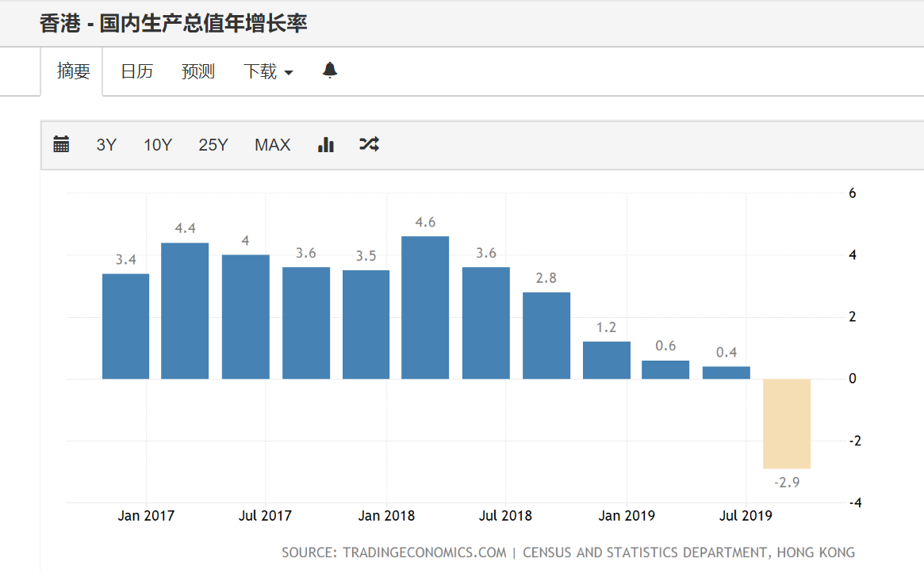Select the 3Y time range
Image resolution: width=924 pixels, height=573 pixels.
coord(106,145)
